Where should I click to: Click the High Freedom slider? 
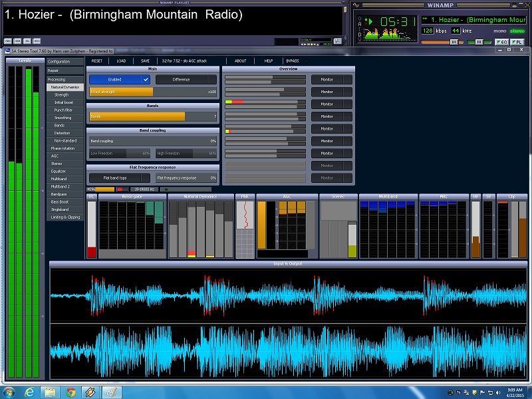[186, 154]
